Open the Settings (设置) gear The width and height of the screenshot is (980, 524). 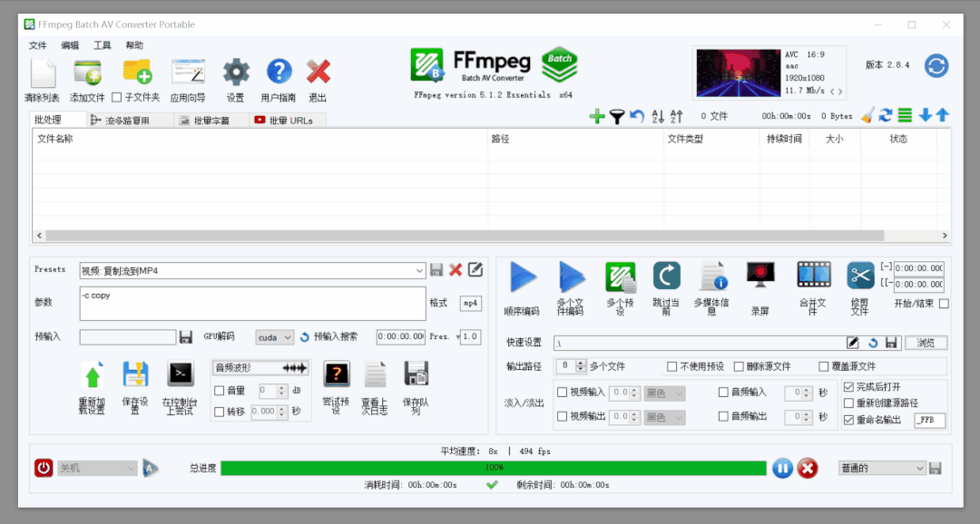pos(234,73)
